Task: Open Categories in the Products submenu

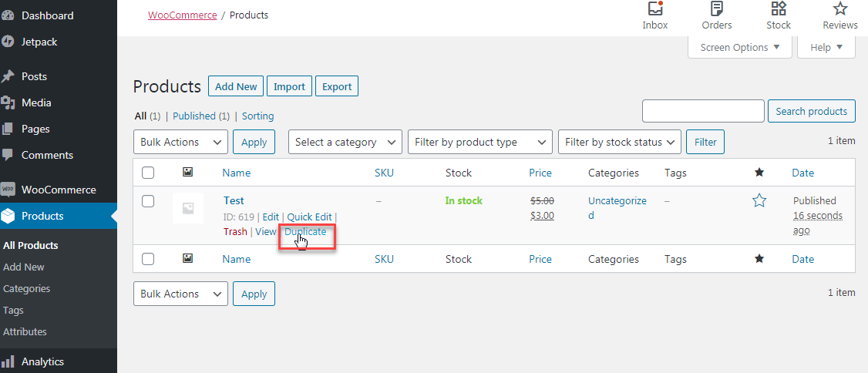Action: 26,288
